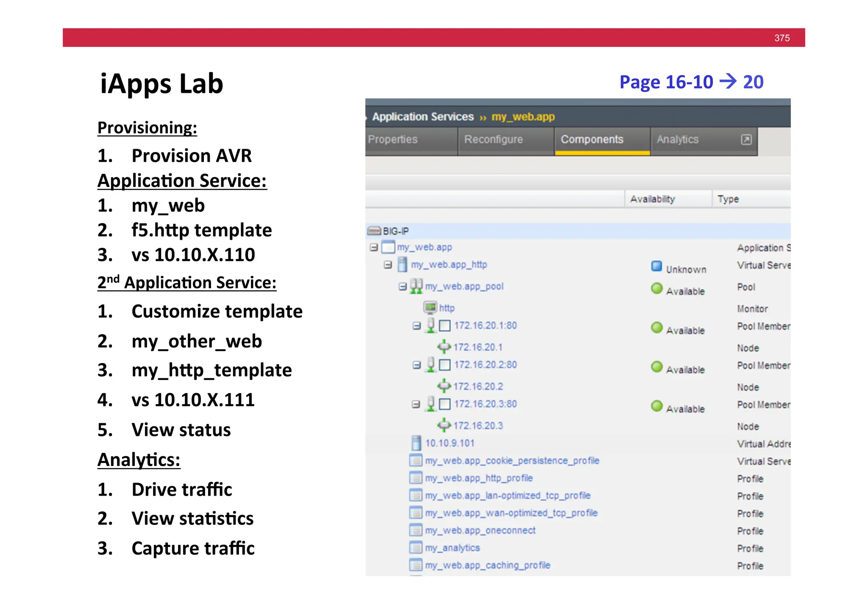The width and height of the screenshot is (868, 613).
Task: Collapse the my_web.app_http node
Action: point(388,265)
